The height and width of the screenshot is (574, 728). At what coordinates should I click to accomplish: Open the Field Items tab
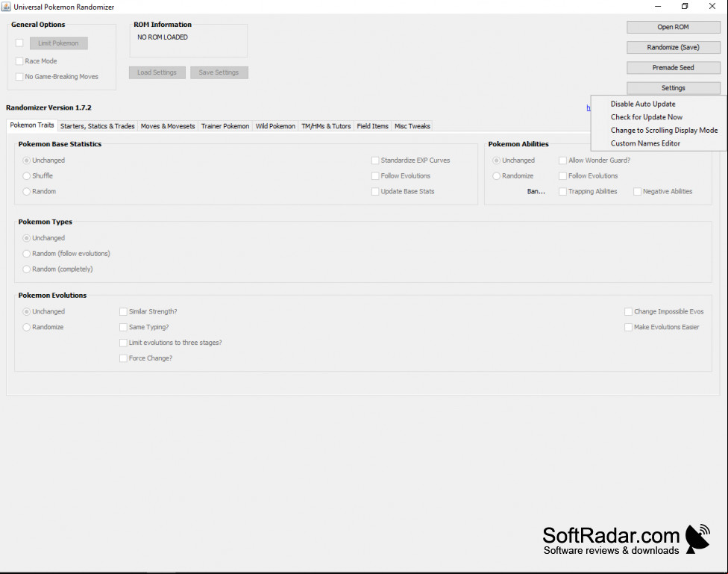coord(372,126)
